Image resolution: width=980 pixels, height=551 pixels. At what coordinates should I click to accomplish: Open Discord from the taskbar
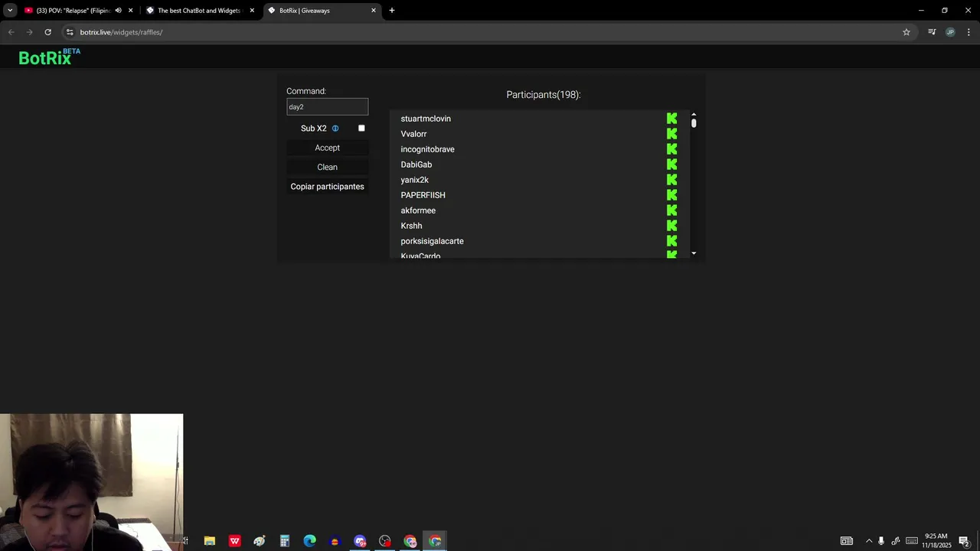click(x=360, y=541)
